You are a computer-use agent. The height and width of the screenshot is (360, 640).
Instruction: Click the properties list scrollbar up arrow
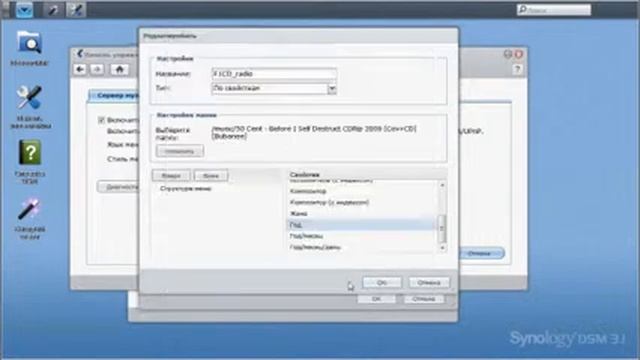[442, 185]
